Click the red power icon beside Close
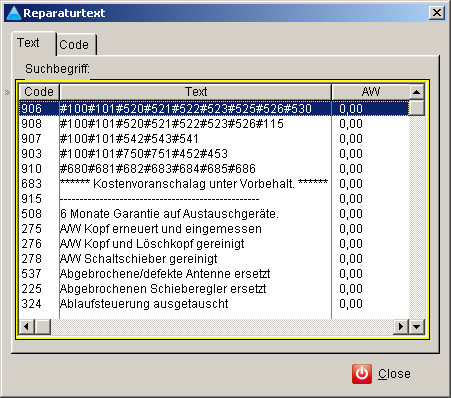The image size is (451, 398). pos(362,374)
